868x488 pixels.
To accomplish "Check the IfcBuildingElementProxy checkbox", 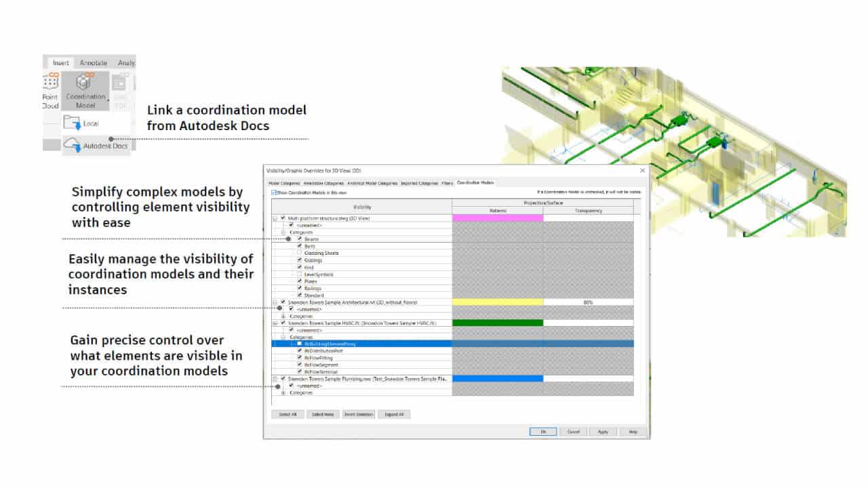I will (x=299, y=344).
